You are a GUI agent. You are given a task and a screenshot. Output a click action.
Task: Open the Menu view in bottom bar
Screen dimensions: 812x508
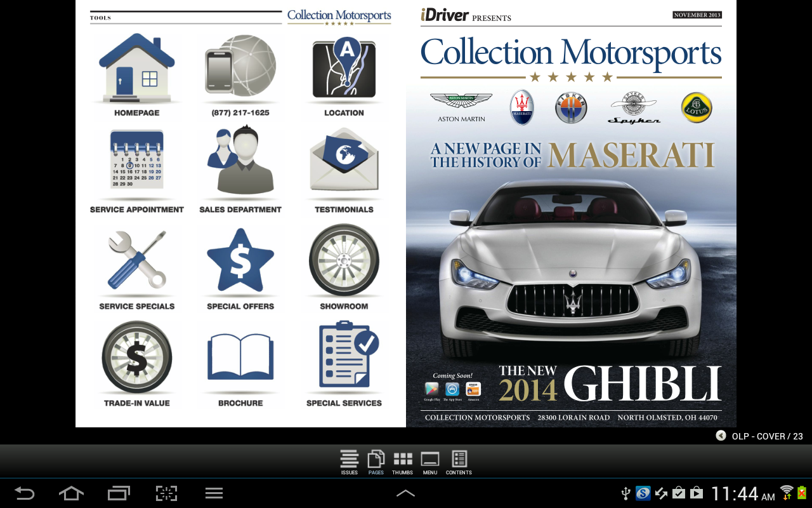click(x=430, y=462)
